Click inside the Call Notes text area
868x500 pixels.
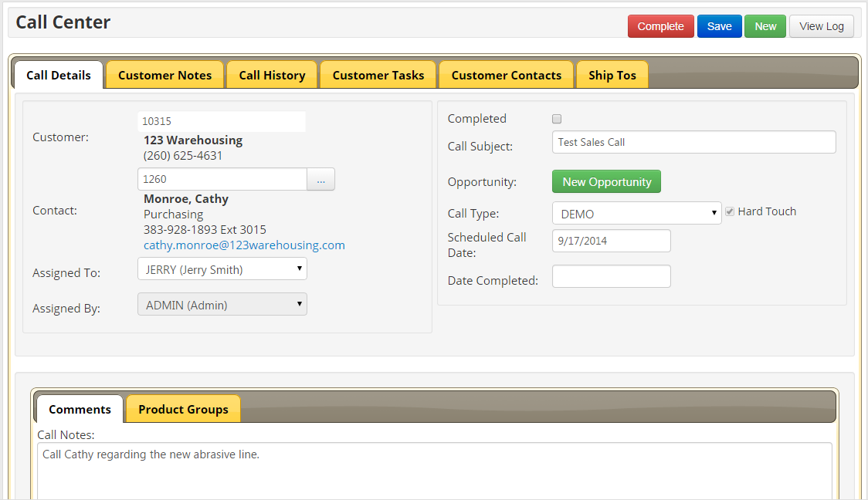point(435,471)
